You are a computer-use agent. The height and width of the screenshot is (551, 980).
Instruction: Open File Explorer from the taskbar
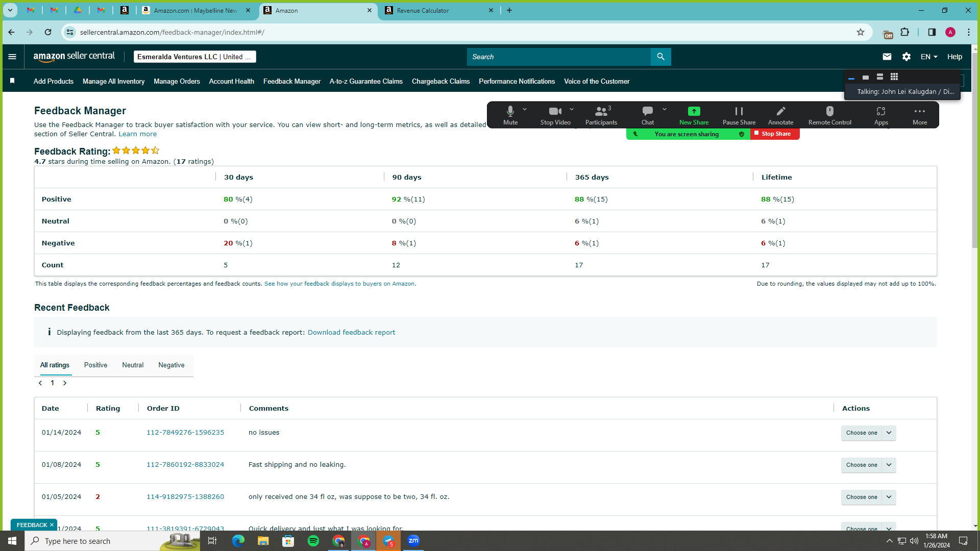(x=263, y=541)
